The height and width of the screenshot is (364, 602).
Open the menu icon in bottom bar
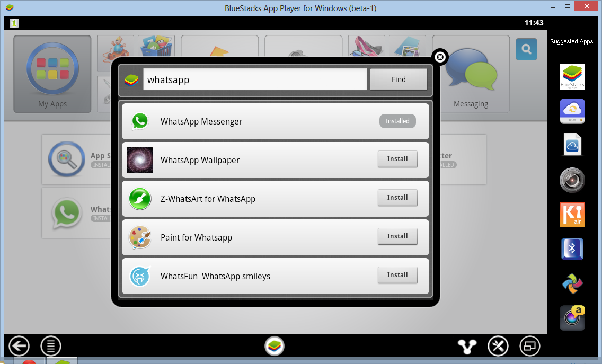51,347
